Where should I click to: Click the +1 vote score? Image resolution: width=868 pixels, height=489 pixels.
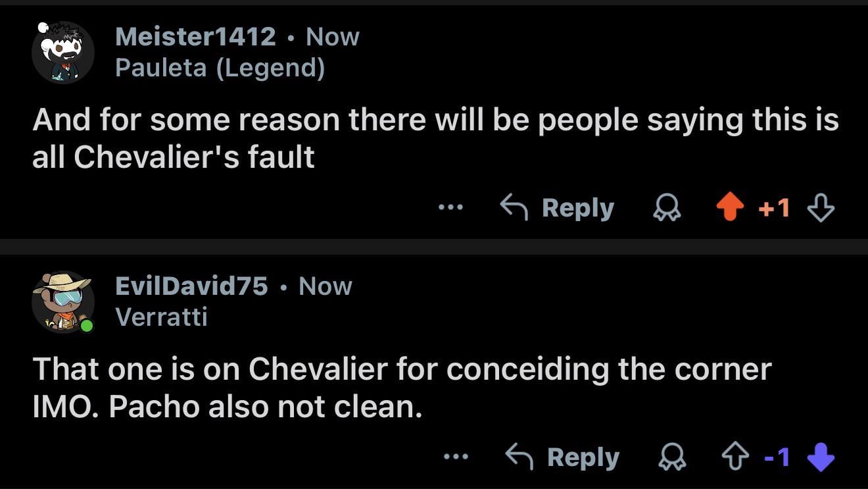click(774, 208)
